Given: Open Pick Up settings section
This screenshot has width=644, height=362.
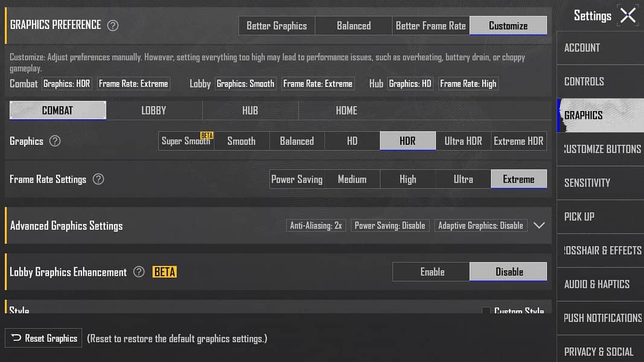Looking at the screenshot, I should (x=601, y=217).
